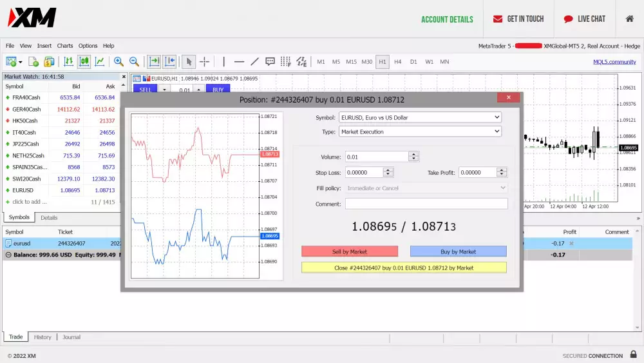Switch timeframe to H4

[397, 62]
